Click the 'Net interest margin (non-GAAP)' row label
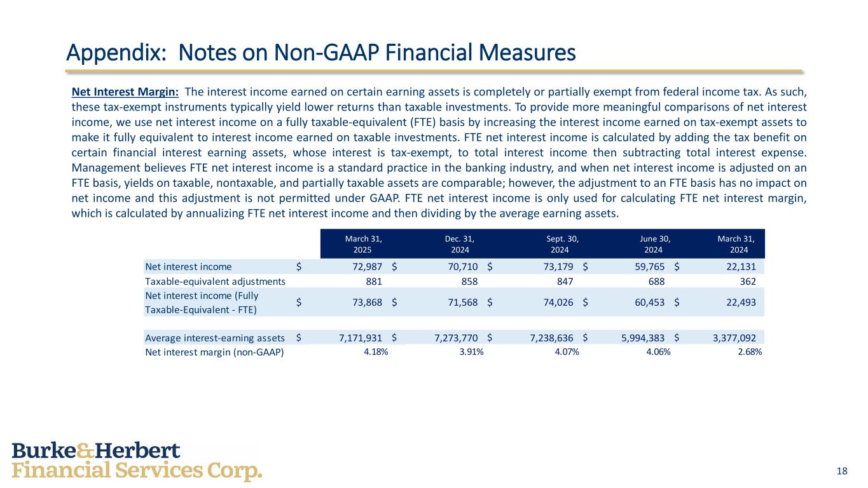The height and width of the screenshot is (488, 868). pos(214,351)
